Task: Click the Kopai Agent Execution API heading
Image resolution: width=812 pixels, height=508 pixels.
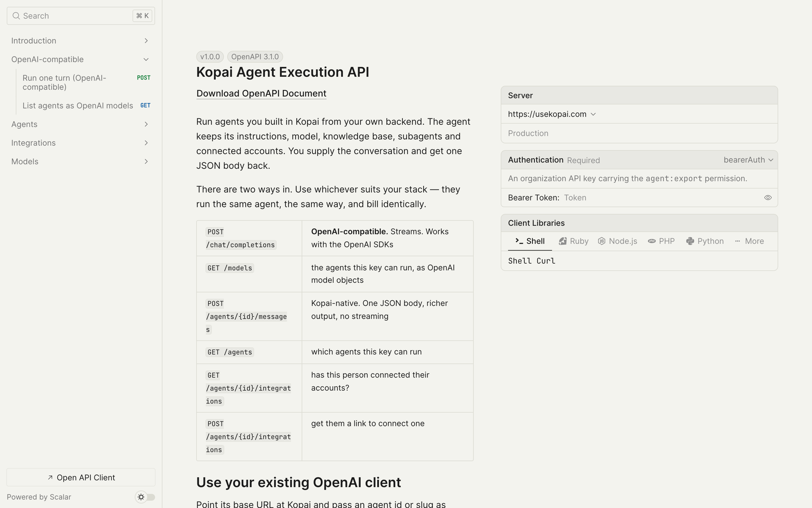Action: coord(283,72)
